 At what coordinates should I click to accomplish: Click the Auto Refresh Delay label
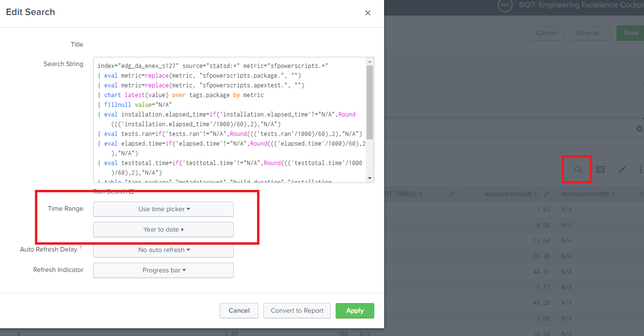pos(48,250)
